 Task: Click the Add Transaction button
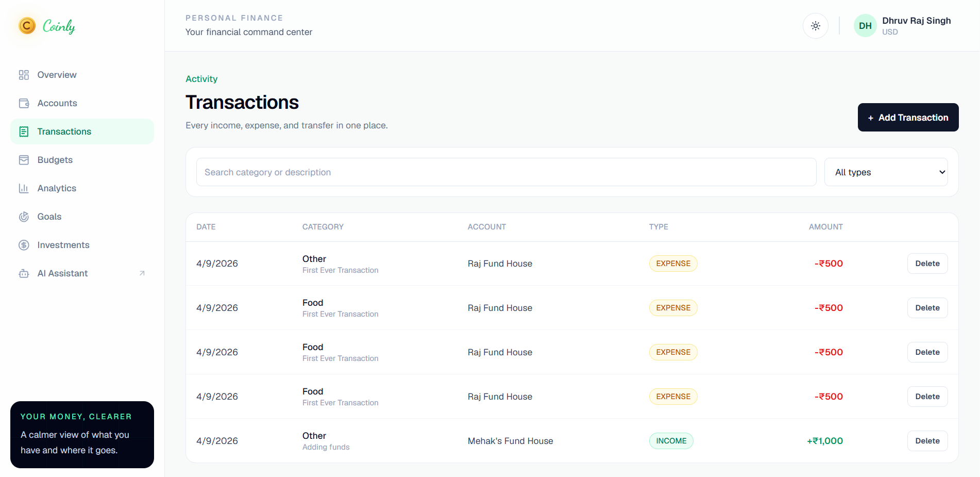(x=908, y=118)
